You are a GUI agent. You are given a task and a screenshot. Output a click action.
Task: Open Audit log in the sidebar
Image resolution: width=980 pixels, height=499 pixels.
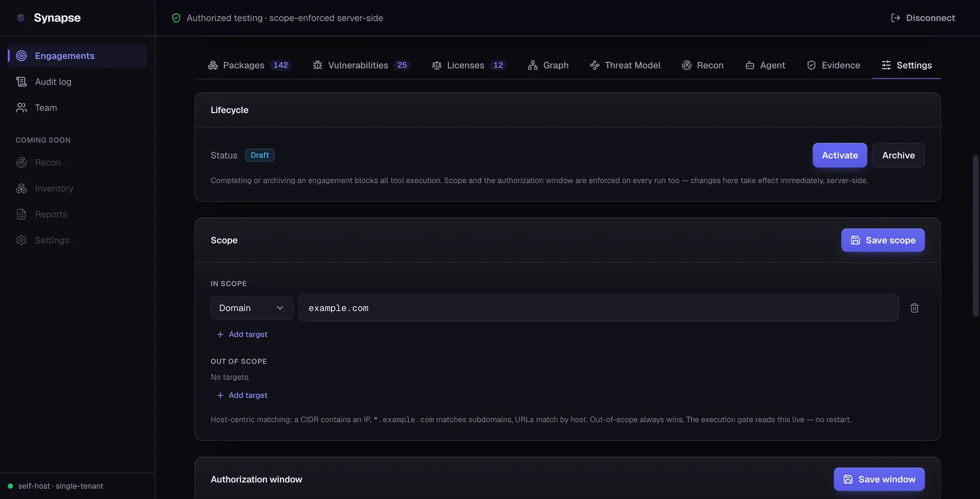coord(77,81)
